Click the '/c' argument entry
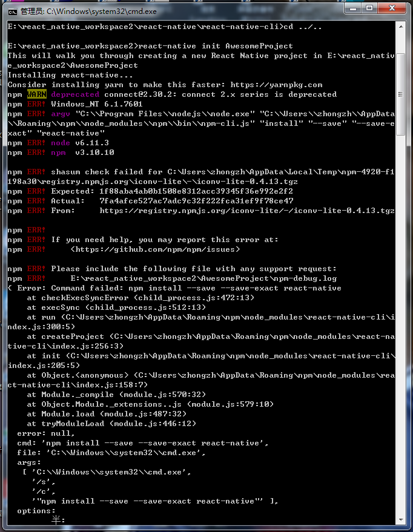413x532 pixels. pyautogui.click(x=44, y=491)
